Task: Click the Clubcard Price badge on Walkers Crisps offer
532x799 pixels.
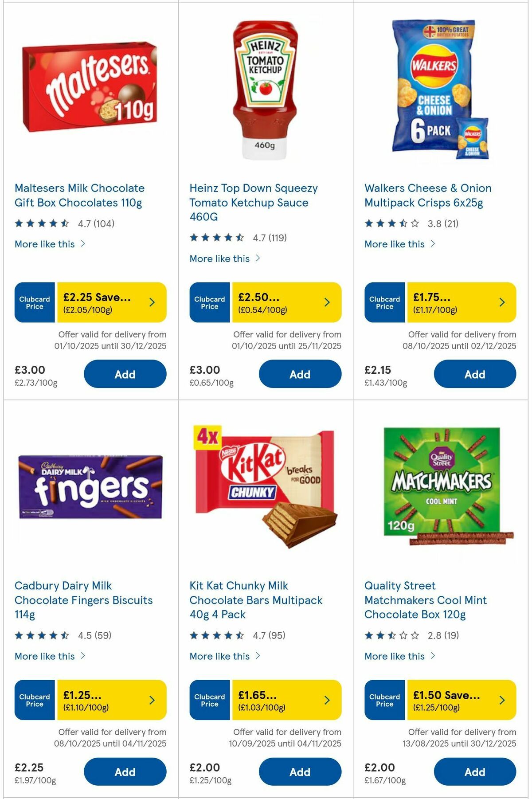Action: tap(384, 302)
